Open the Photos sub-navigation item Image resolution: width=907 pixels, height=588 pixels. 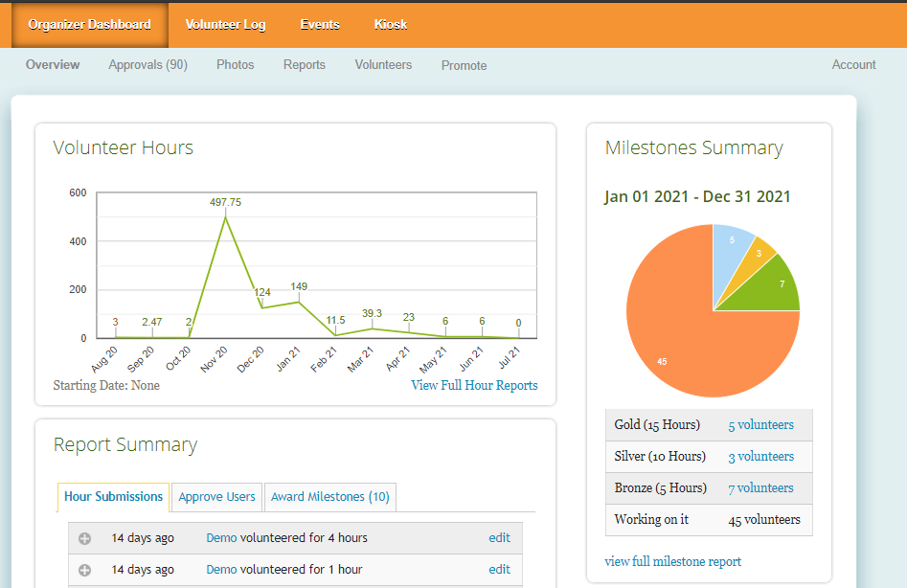(236, 65)
